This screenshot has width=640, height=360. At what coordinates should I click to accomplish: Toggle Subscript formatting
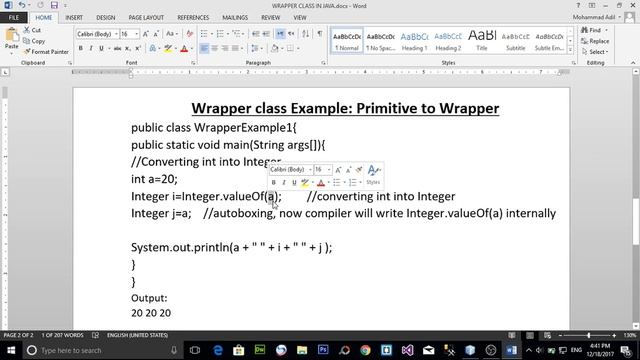[x=128, y=49]
